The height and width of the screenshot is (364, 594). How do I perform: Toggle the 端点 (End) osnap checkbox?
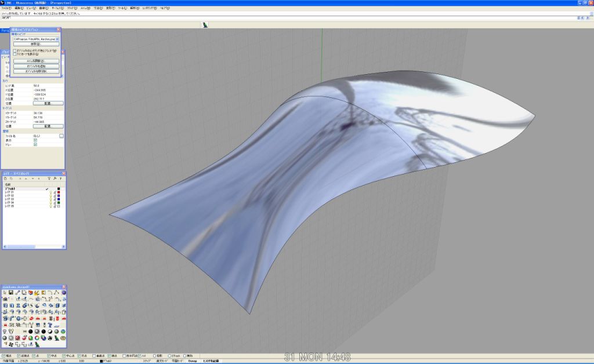(3, 355)
